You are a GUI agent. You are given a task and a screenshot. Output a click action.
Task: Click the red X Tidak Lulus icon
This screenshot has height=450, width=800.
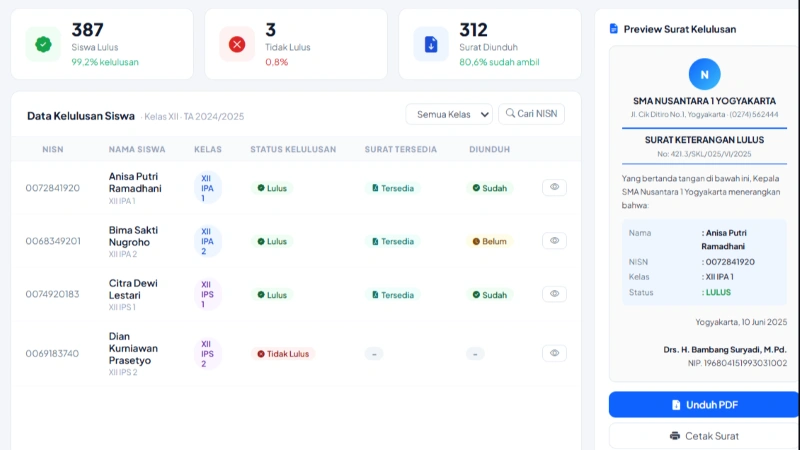[237, 44]
